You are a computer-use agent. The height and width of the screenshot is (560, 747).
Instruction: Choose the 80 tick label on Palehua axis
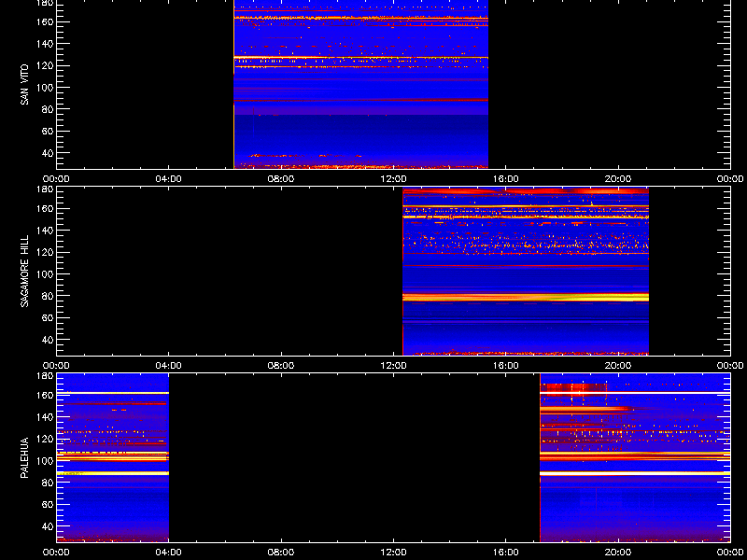pyautogui.click(x=49, y=483)
